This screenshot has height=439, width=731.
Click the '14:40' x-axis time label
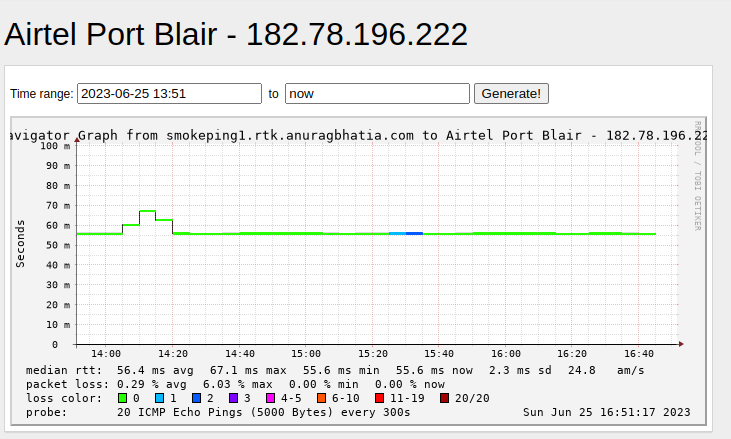click(240, 354)
